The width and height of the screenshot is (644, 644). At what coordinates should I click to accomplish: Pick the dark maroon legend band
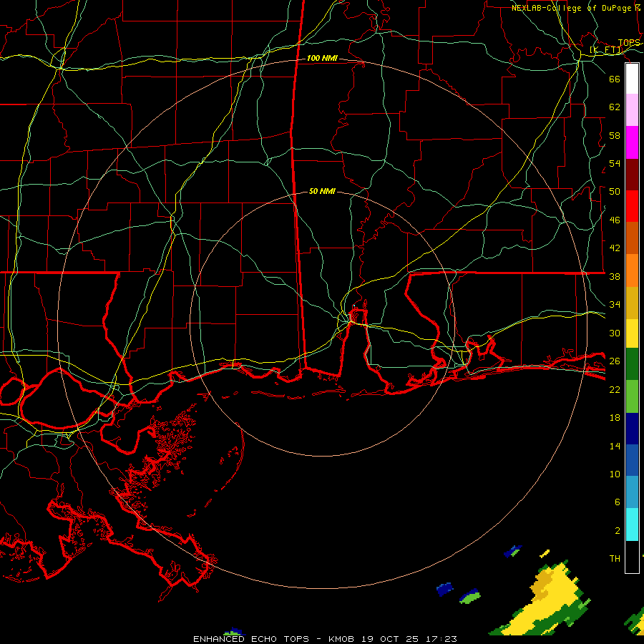(x=632, y=175)
